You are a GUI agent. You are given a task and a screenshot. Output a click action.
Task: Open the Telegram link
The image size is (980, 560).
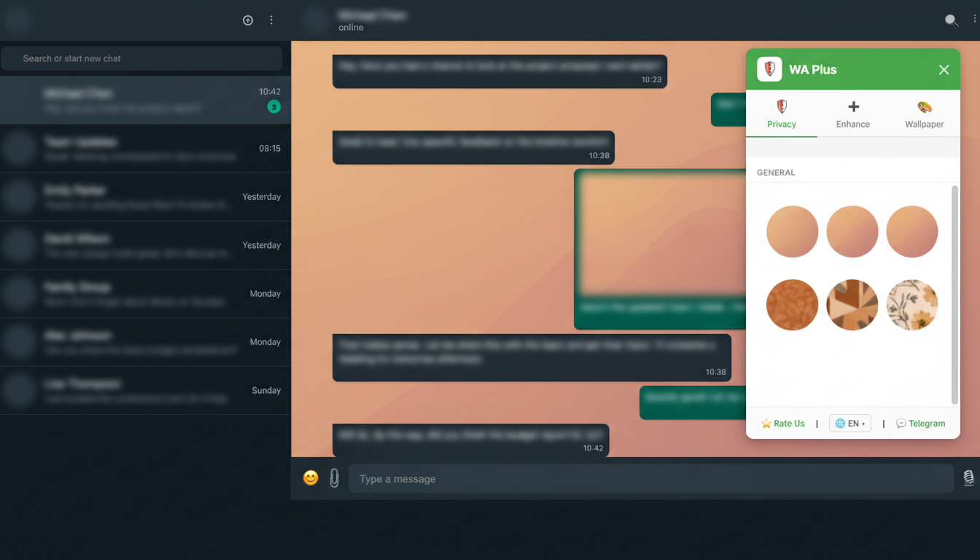(x=920, y=423)
